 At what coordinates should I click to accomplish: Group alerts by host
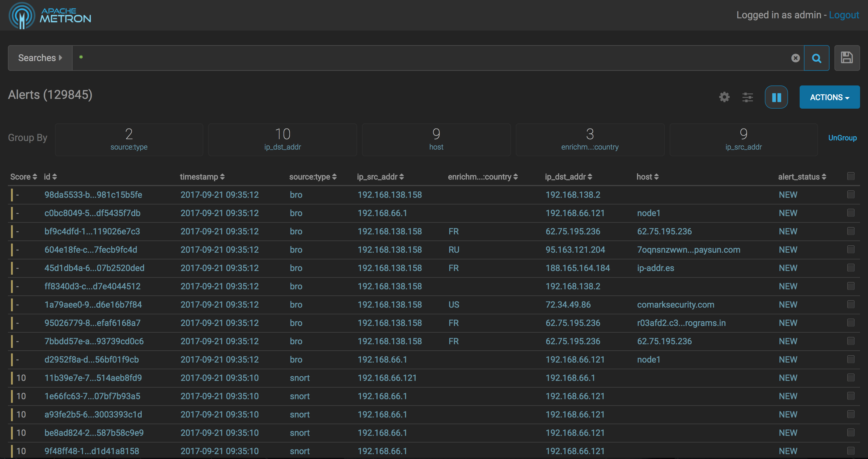point(436,139)
